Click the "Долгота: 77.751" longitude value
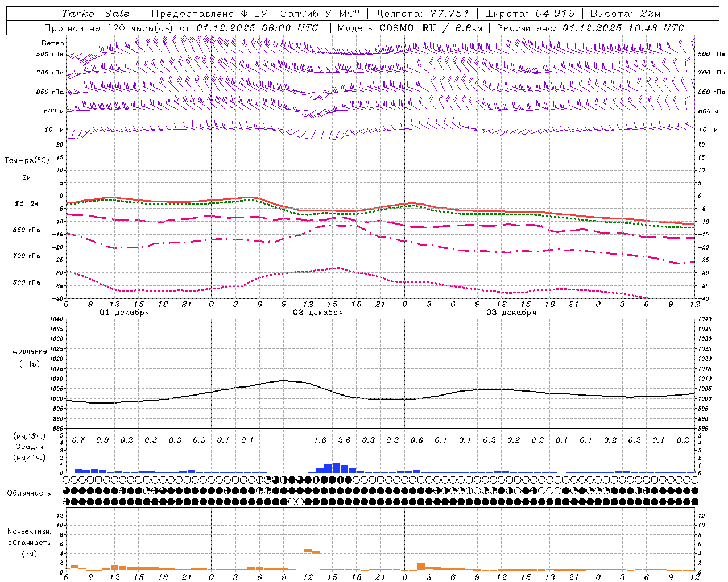728x582 pixels. pyautogui.click(x=423, y=14)
